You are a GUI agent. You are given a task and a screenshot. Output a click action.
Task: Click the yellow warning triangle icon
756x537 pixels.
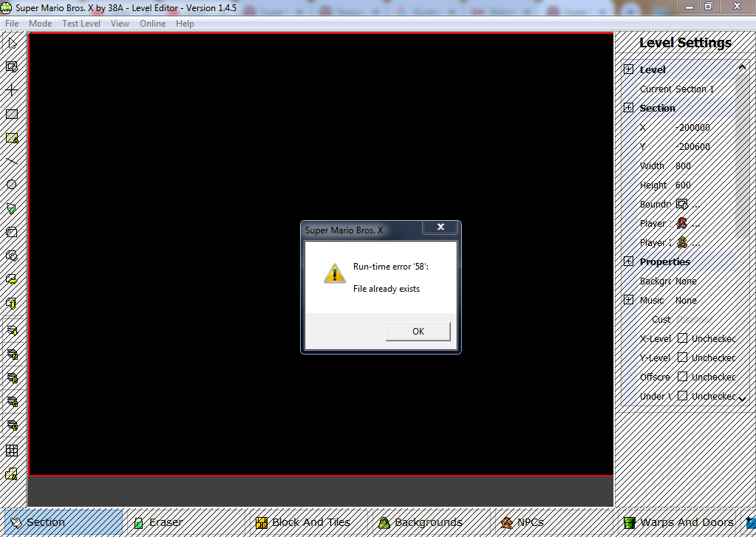tap(335, 273)
